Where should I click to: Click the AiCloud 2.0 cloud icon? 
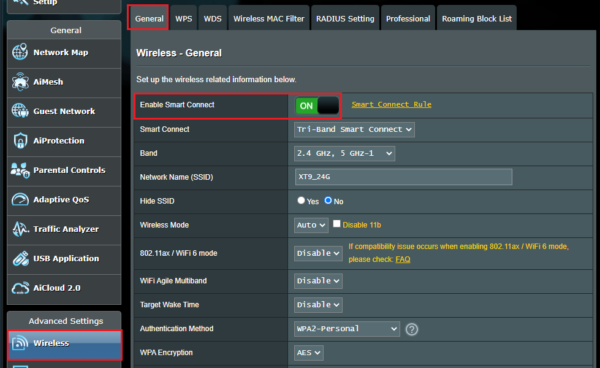click(20, 288)
